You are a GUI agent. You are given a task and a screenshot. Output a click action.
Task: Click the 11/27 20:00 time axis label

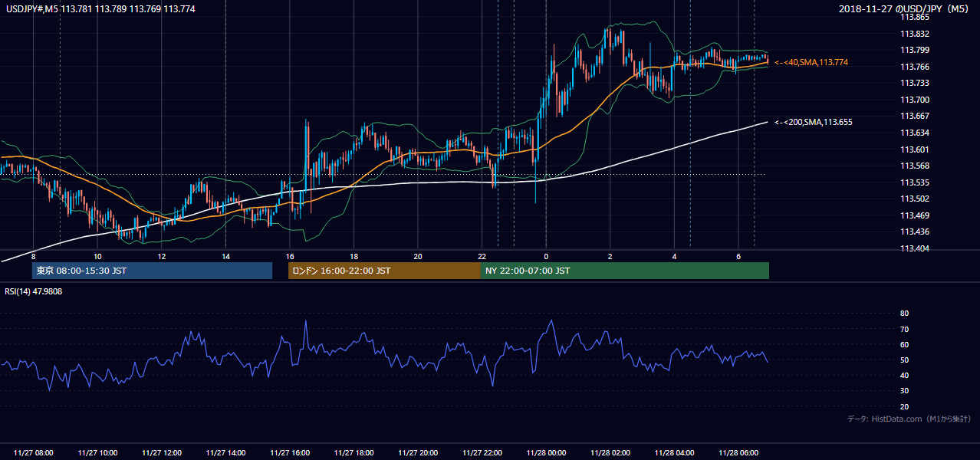click(418, 453)
